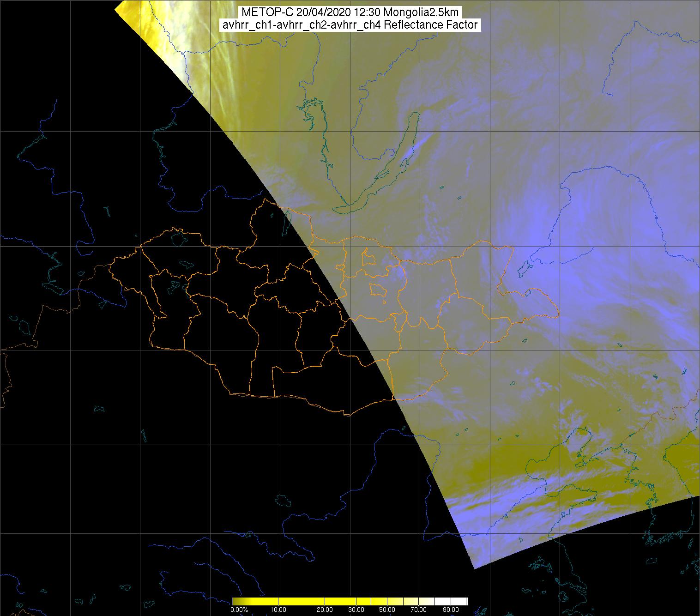
Task: Click the 20.00 tick label on colorbar
Action: (x=325, y=610)
